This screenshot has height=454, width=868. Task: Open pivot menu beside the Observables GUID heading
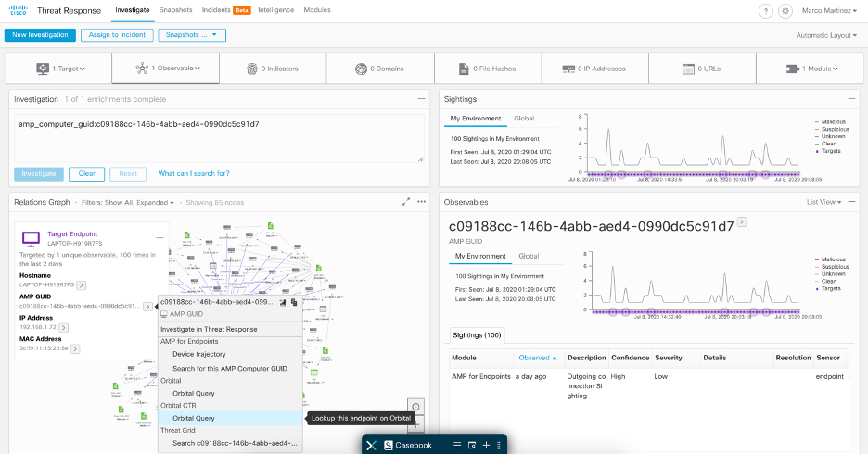(x=741, y=223)
